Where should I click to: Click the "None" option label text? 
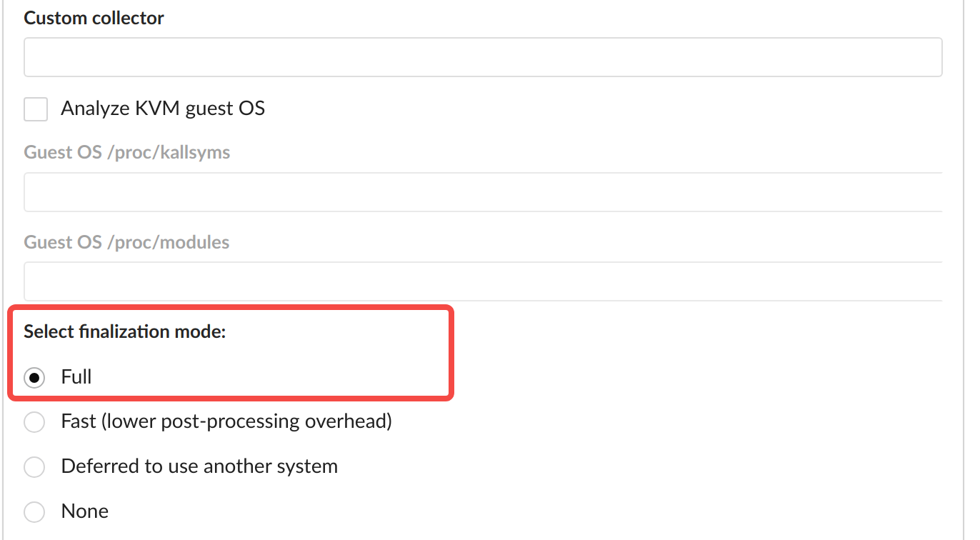tap(85, 511)
